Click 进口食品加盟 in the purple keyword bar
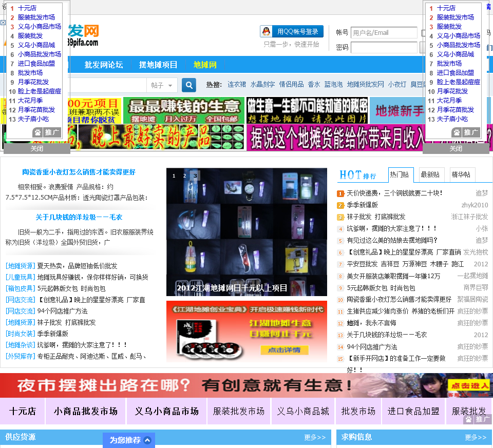 pyautogui.click(x=413, y=411)
